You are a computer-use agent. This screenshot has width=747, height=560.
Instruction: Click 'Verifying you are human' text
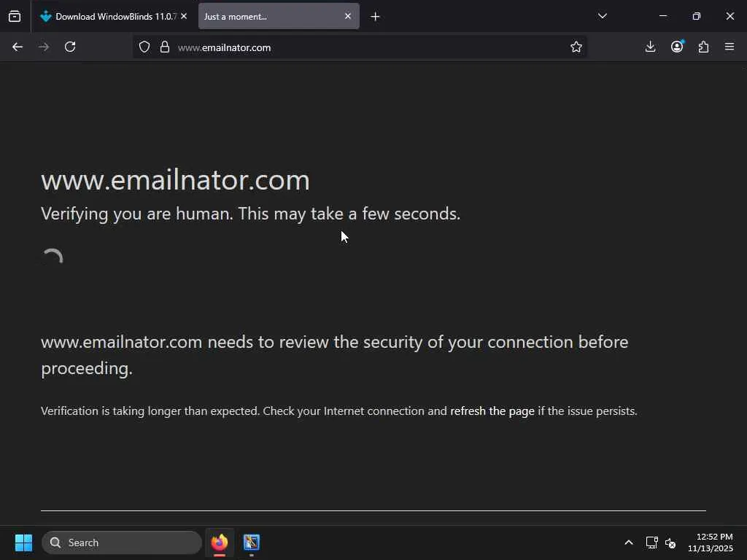pos(251,214)
